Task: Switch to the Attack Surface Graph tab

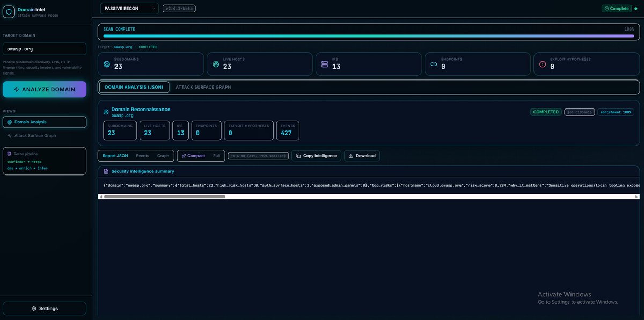Action: (x=203, y=87)
